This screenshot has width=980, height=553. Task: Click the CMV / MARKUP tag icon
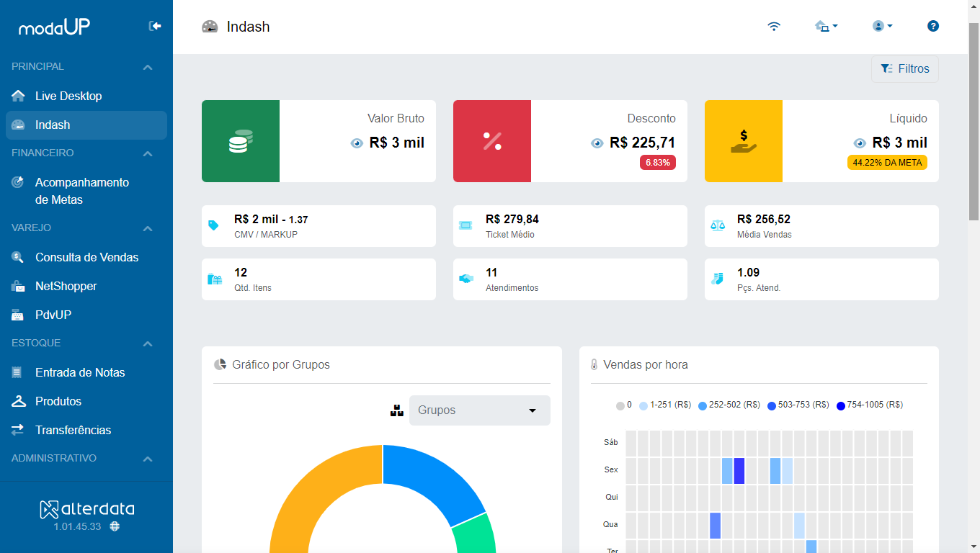[x=213, y=225]
